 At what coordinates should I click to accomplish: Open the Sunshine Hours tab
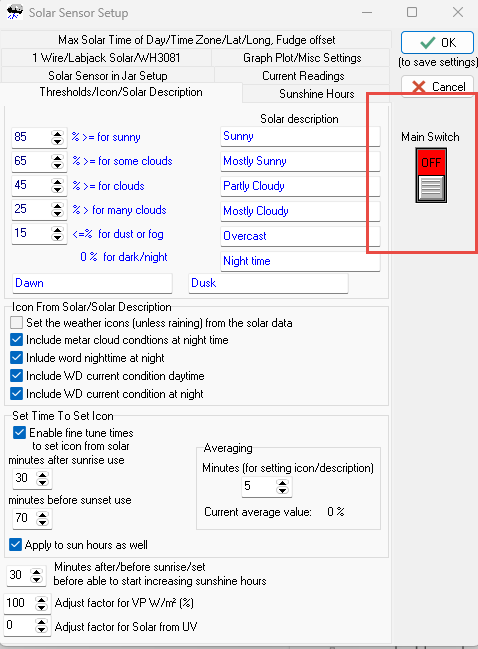[x=317, y=94]
